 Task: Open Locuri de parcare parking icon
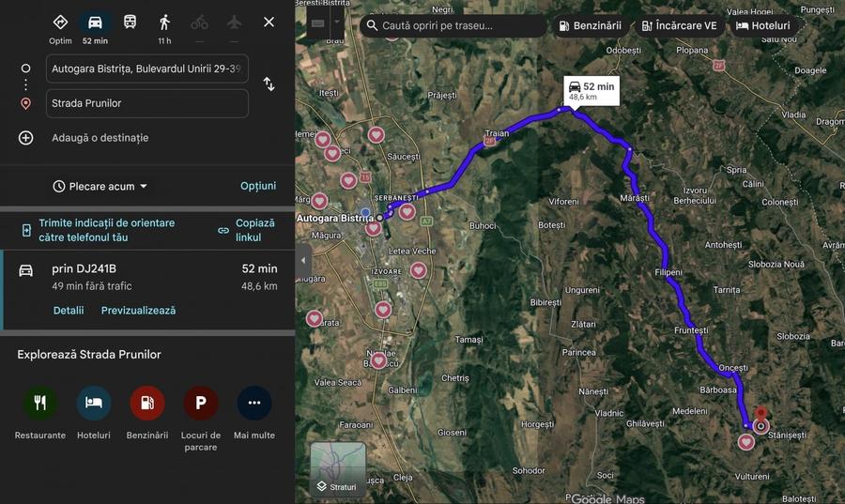point(201,403)
